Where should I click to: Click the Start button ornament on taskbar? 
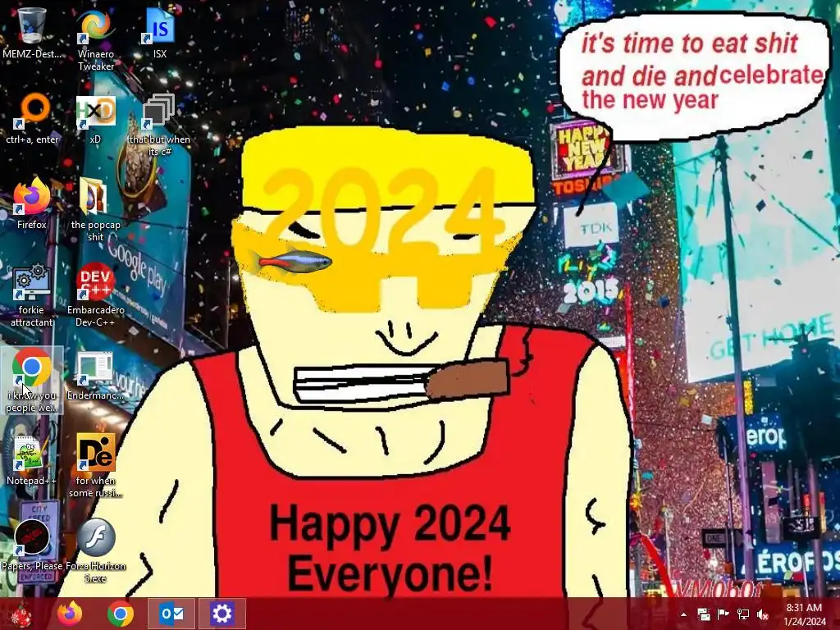click(x=21, y=614)
